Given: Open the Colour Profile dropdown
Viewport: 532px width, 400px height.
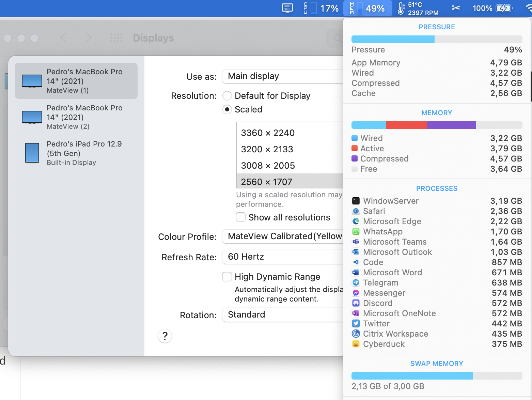Looking at the screenshot, I should pos(283,236).
